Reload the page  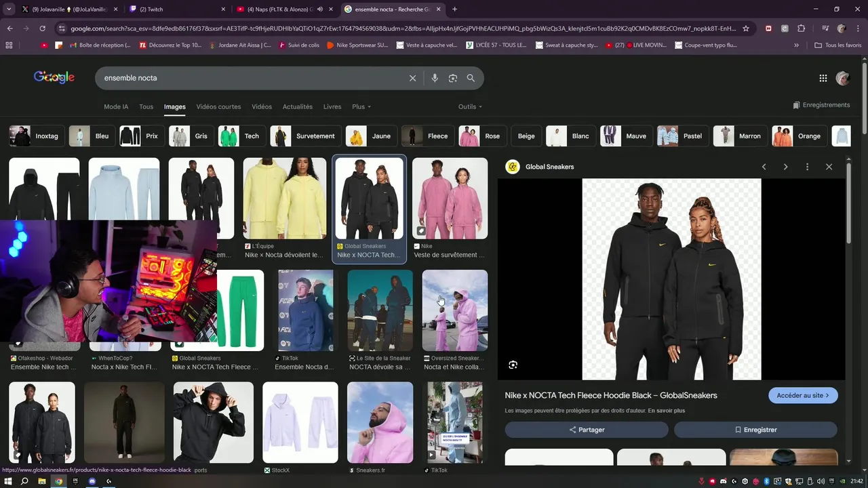[x=42, y=28]
